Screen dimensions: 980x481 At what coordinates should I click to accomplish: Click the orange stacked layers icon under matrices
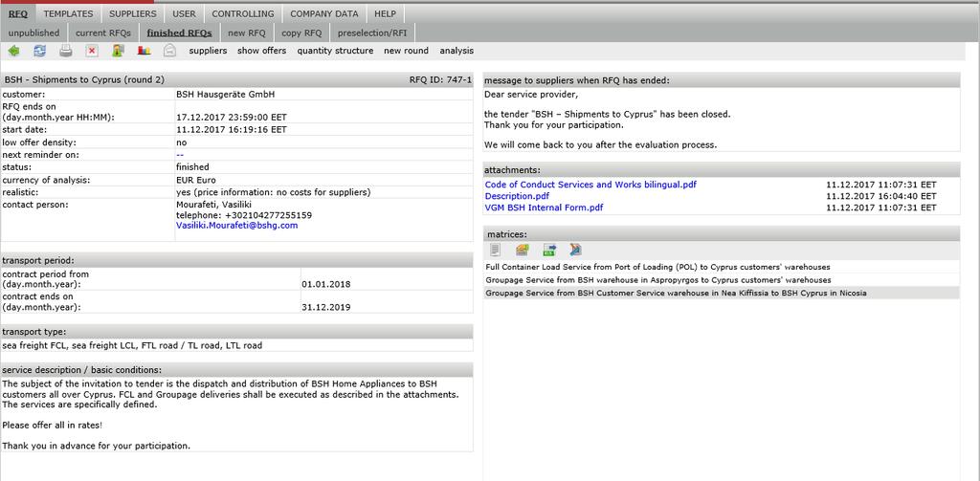click(522, 250)
